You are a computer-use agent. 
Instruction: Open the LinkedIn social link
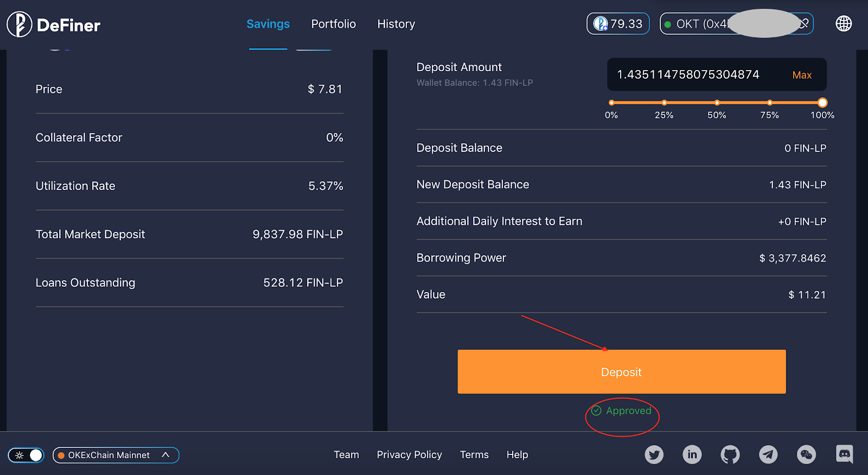tap(692, 454)
